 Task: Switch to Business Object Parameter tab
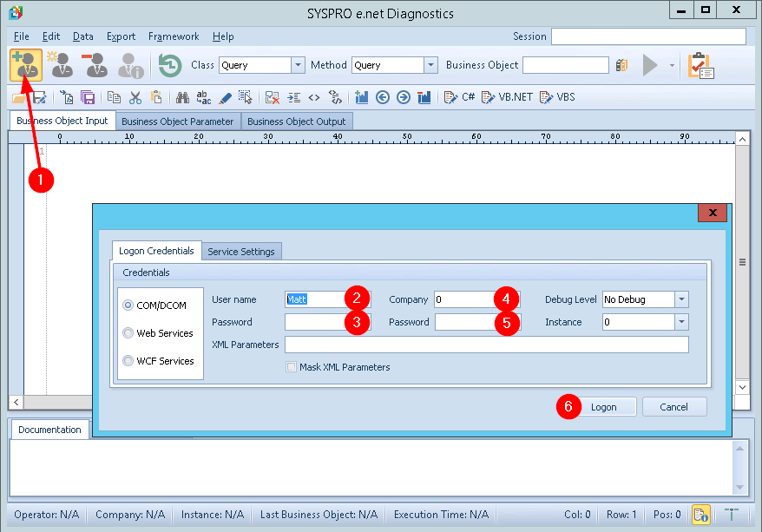tap(178, 122)
